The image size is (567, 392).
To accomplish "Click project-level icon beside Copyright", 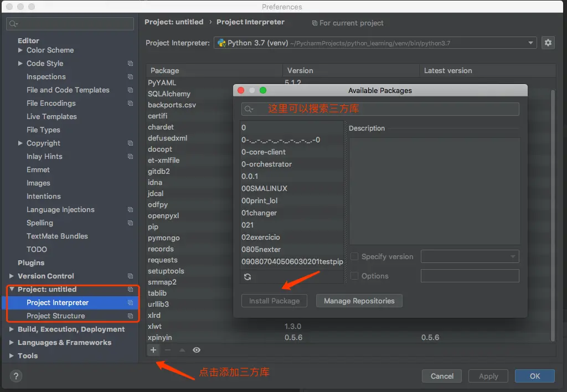I will [130, 143].
